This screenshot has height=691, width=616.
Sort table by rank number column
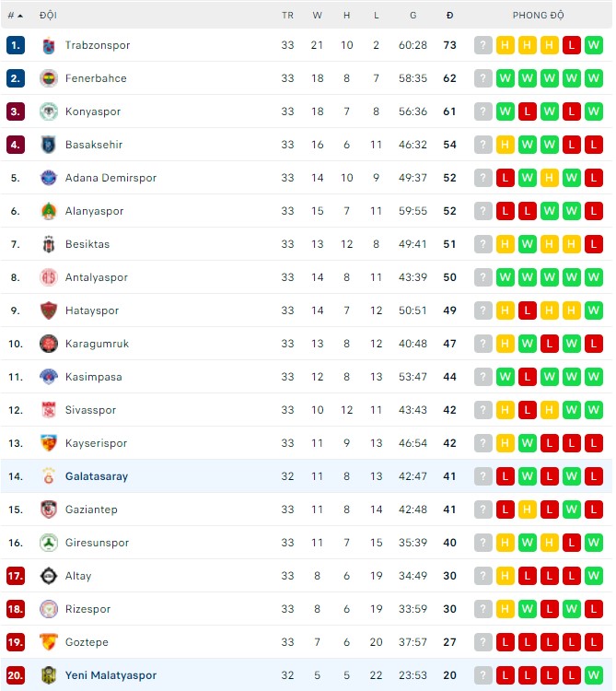coord(15,16)
